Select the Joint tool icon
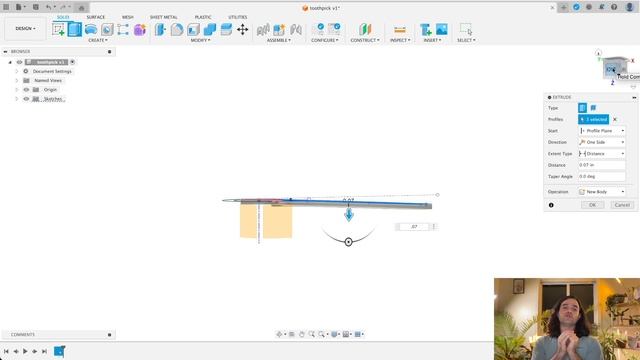 pyautogui.click(x=296, y=29)
